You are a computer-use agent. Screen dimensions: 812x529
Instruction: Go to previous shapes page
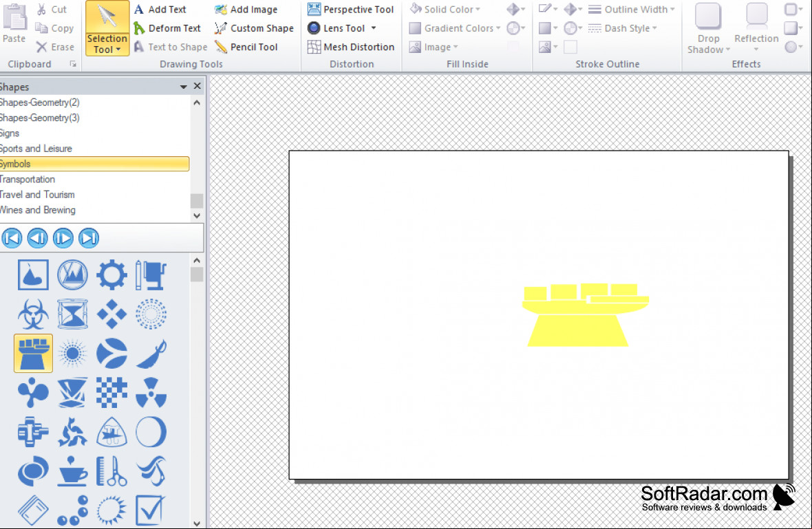point(37,238)
